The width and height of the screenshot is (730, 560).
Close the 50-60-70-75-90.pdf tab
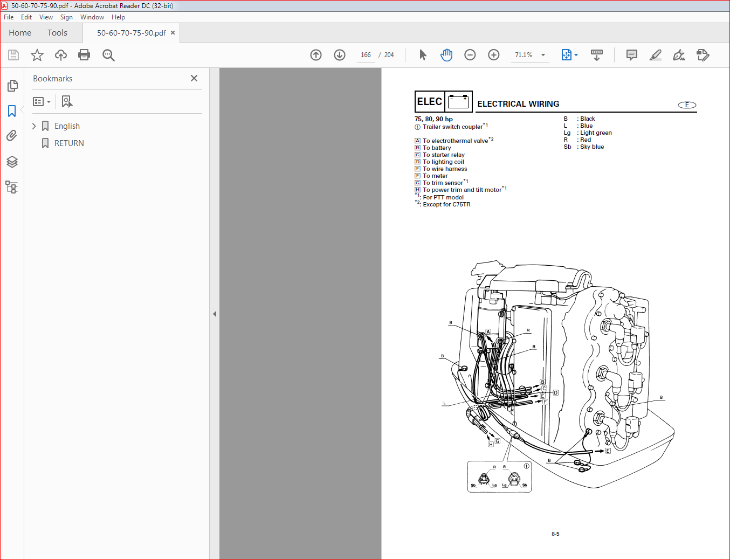[x=173, y=33]
